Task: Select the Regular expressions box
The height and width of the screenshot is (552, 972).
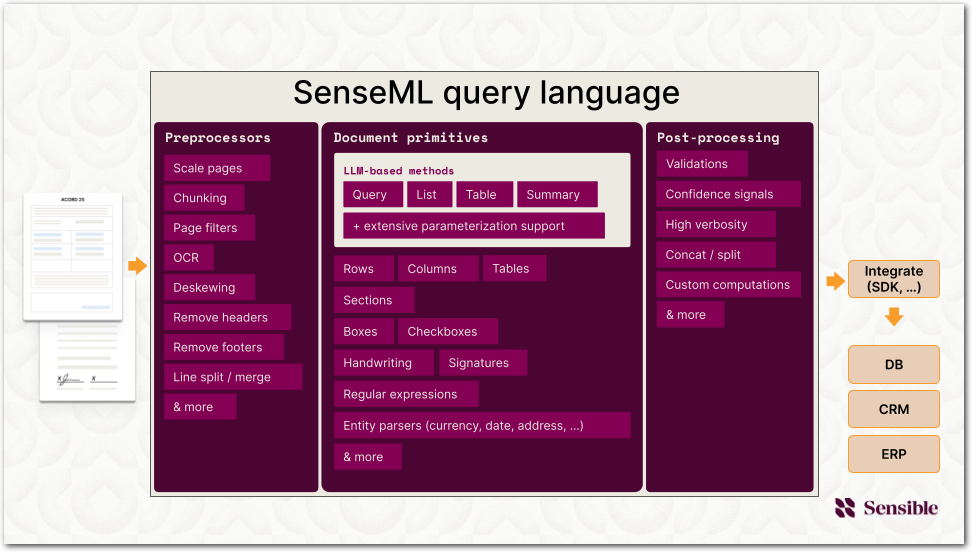Action: pos(406,394)
